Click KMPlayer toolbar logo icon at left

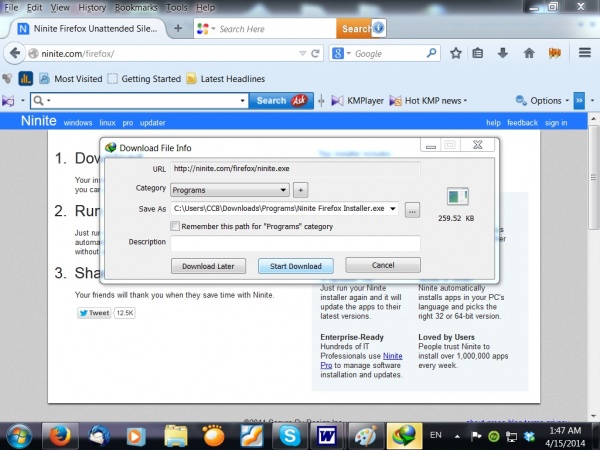[x=8, y=101]
